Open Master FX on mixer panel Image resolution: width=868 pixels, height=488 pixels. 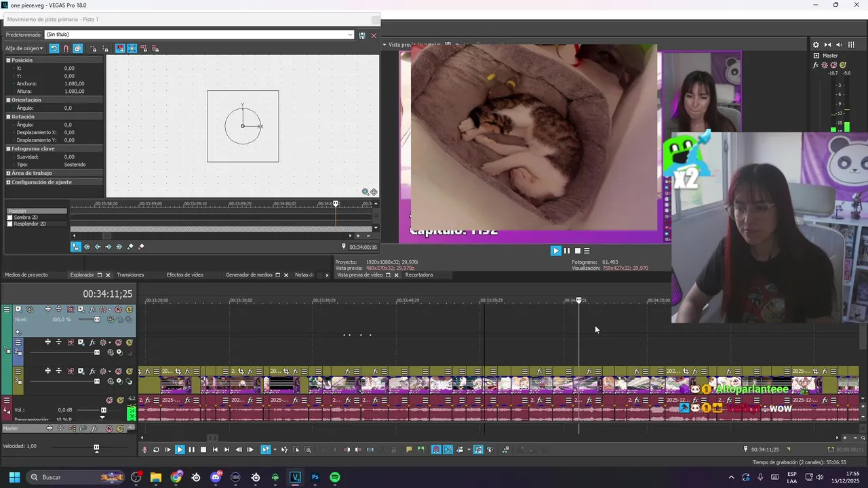[x=816, y=65]
